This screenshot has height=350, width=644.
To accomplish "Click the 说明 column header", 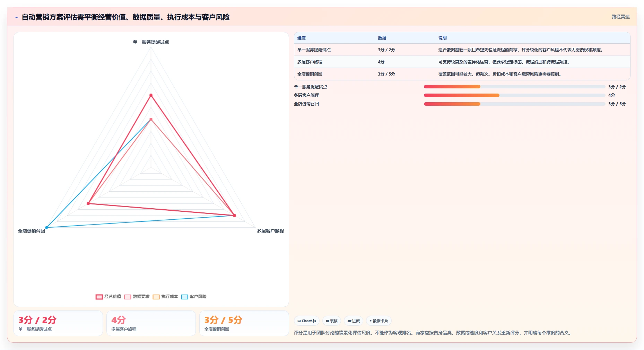I will tap(442, 38).
